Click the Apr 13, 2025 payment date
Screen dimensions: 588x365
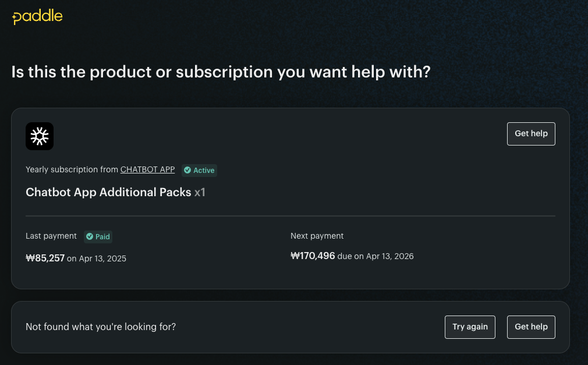pos(102,258)
